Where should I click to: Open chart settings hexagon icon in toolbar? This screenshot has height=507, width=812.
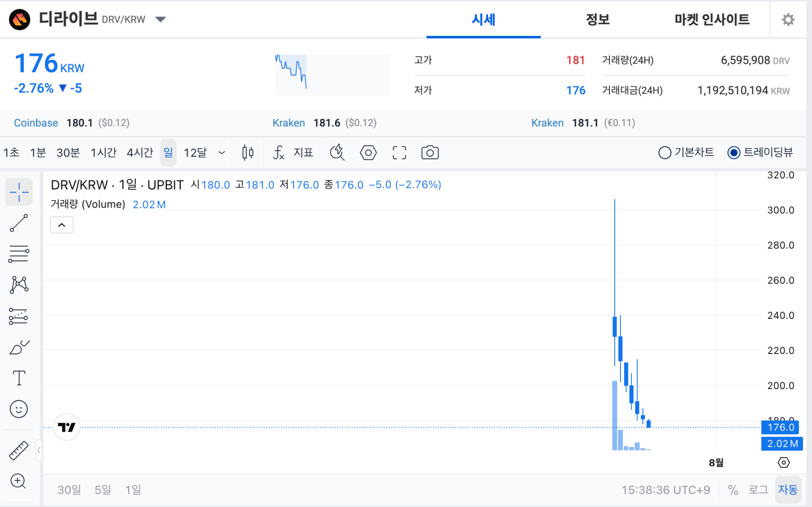click(x=368, y=153)
